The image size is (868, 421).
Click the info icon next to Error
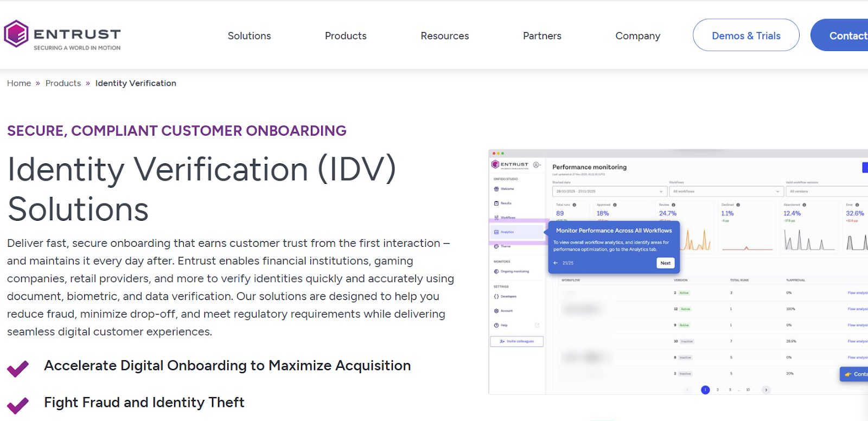[x=857, y=205]
